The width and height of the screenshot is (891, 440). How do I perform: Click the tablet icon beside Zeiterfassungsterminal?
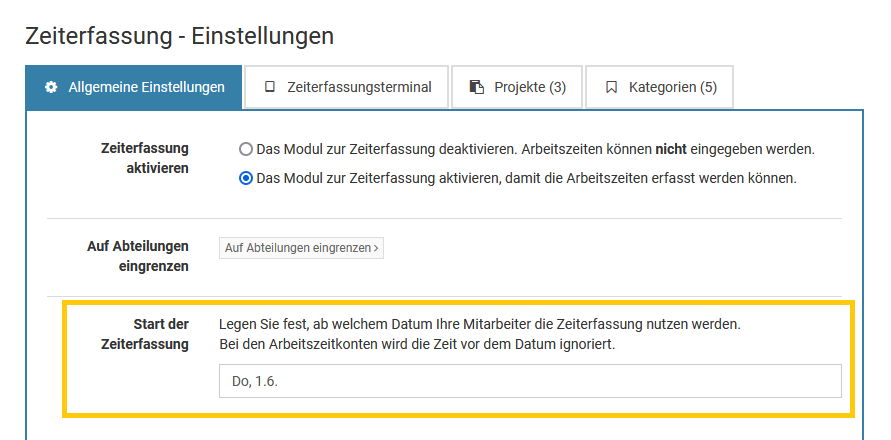pos(269,88)
